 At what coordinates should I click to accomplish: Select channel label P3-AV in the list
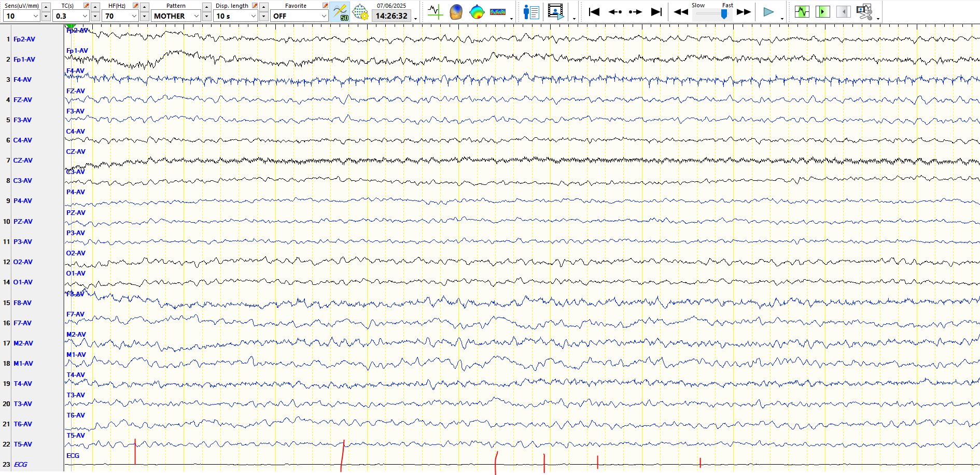point(23,242)
